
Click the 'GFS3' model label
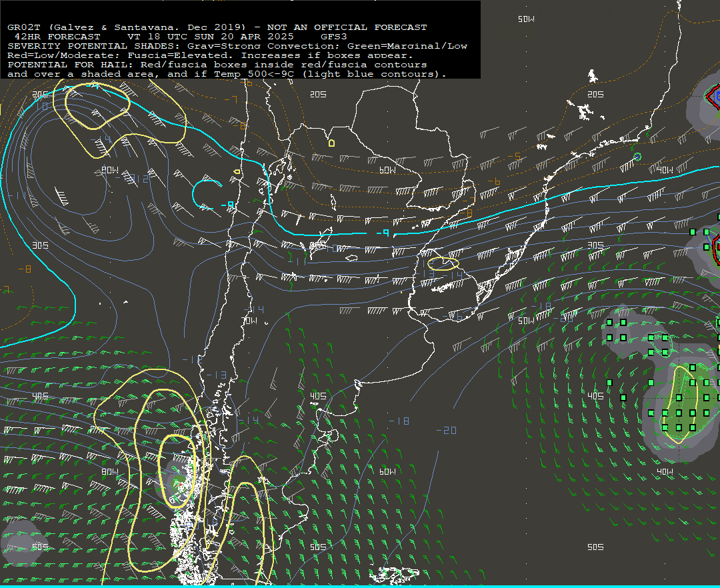click(x=334, y=36)
